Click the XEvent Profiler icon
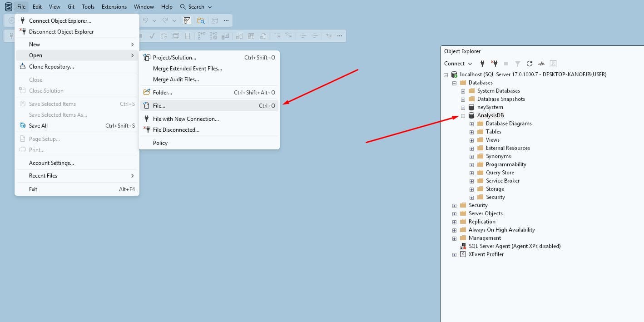Image resolution: width=644 pixels, height=322 pixels. 463,254
